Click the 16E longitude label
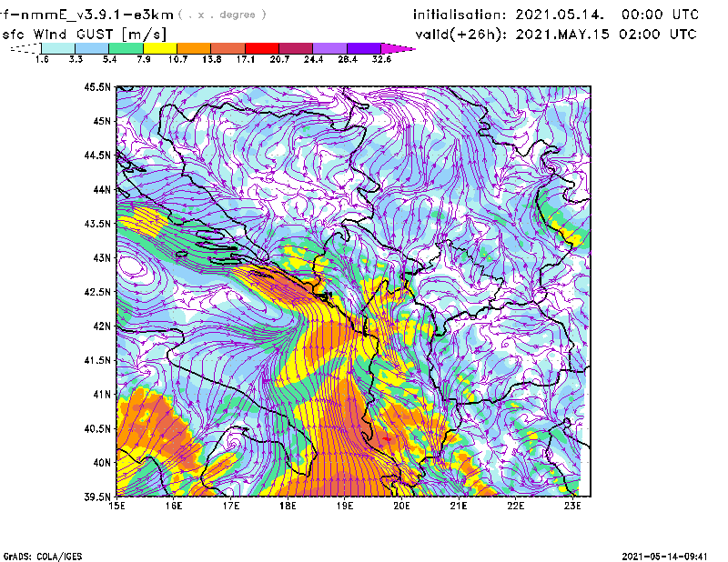The width and height of the screenshot is (728, 562). 174,506
